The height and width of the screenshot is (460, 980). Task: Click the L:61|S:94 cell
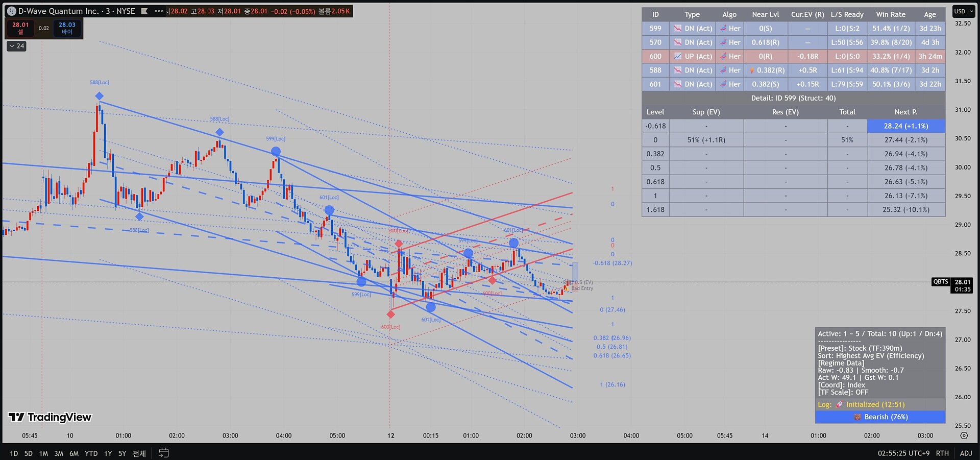pyautogui.click(x=847, y=70)
